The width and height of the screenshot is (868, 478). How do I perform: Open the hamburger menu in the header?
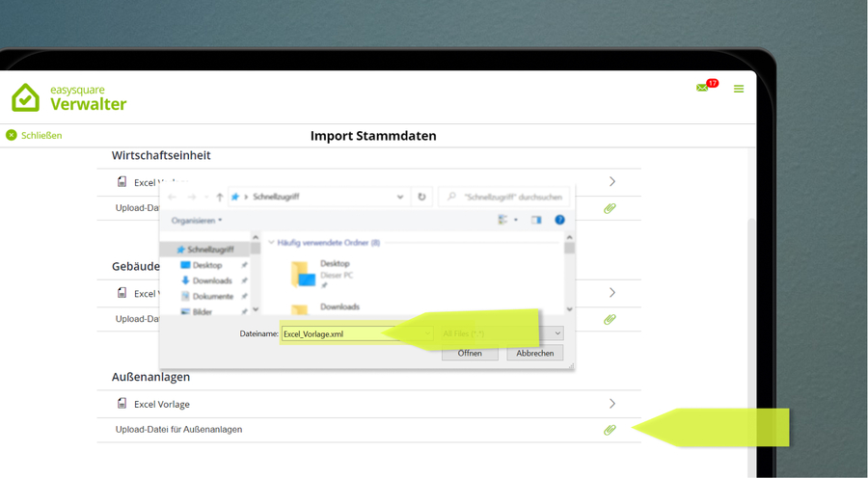click(x=739, y=89)
